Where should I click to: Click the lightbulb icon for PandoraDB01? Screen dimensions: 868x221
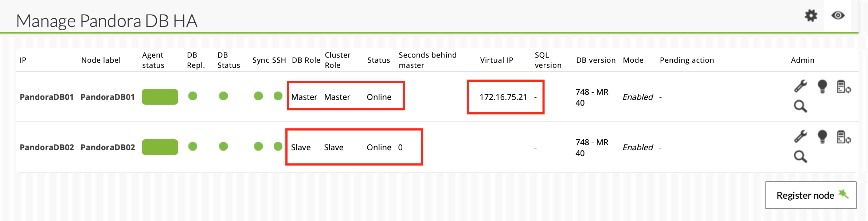(822, 87)
